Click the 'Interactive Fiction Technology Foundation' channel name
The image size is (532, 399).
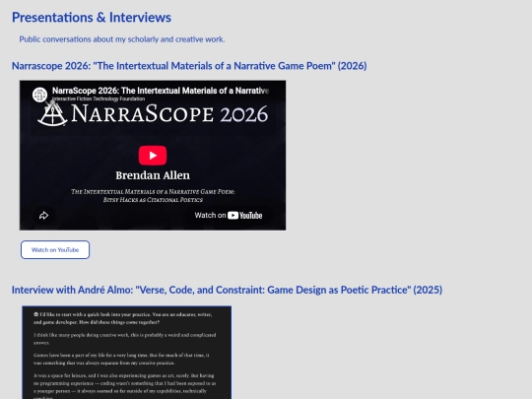(99, 99)
